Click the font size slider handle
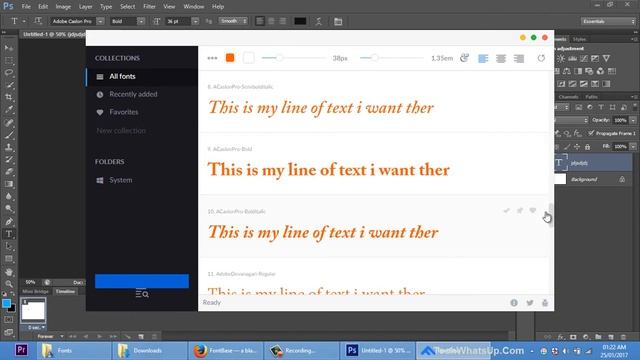Image resolution: width=640 pixels, height=360 pixels. 280,58
